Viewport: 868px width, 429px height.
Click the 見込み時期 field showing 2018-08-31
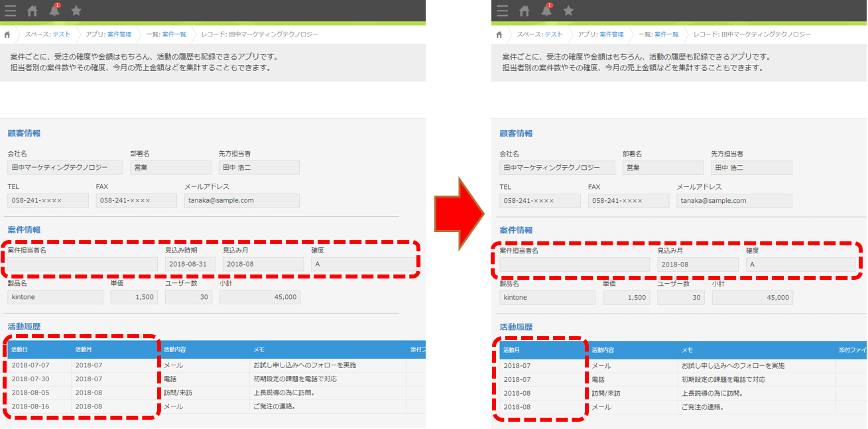pos(190,265)
